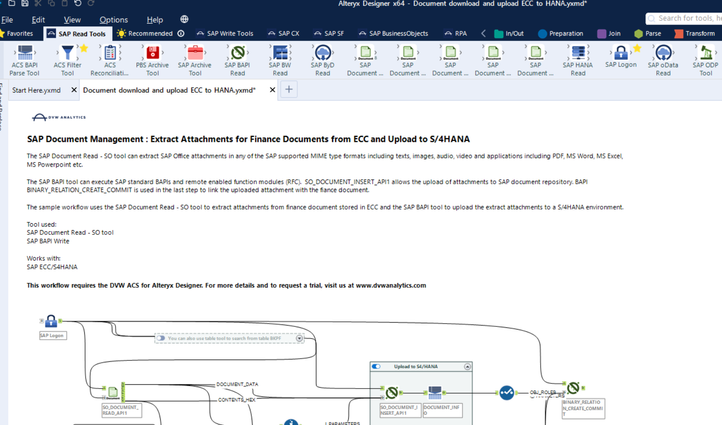Click the Save icon in title toolbar
722x425 pixels.
(x=24, y=3)
